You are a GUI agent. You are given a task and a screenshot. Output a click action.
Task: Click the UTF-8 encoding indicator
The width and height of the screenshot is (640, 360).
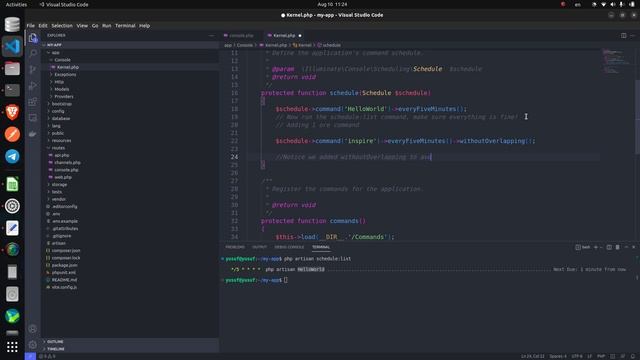click(577, 356)
